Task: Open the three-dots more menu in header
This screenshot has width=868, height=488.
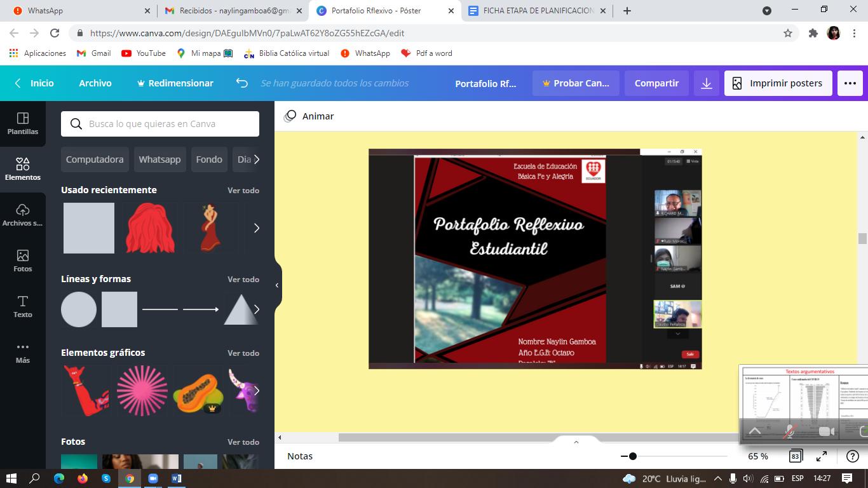Action: click(x=850, y=83)
